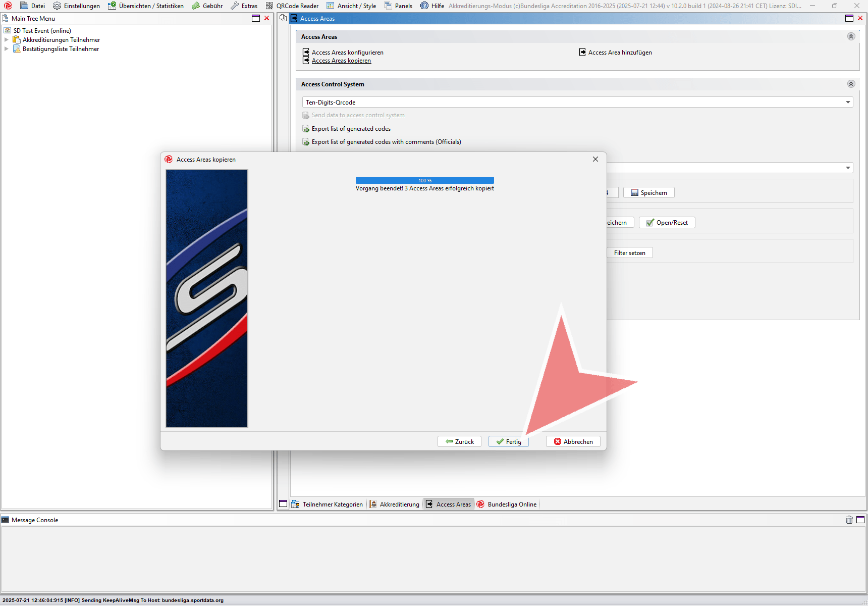Open the second dropdown behind the dialog
868x606 pixels.
(848, 168)
